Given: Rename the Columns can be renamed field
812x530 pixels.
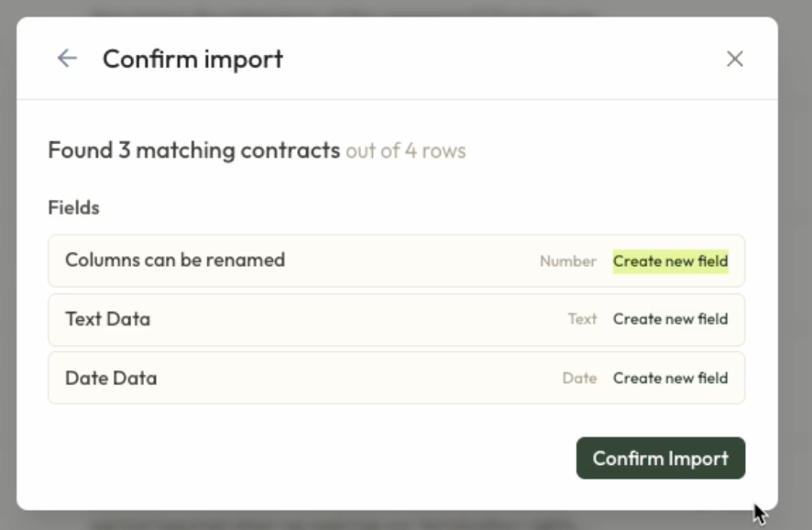Looking at the screenshot, I should [x=175, y=260].
